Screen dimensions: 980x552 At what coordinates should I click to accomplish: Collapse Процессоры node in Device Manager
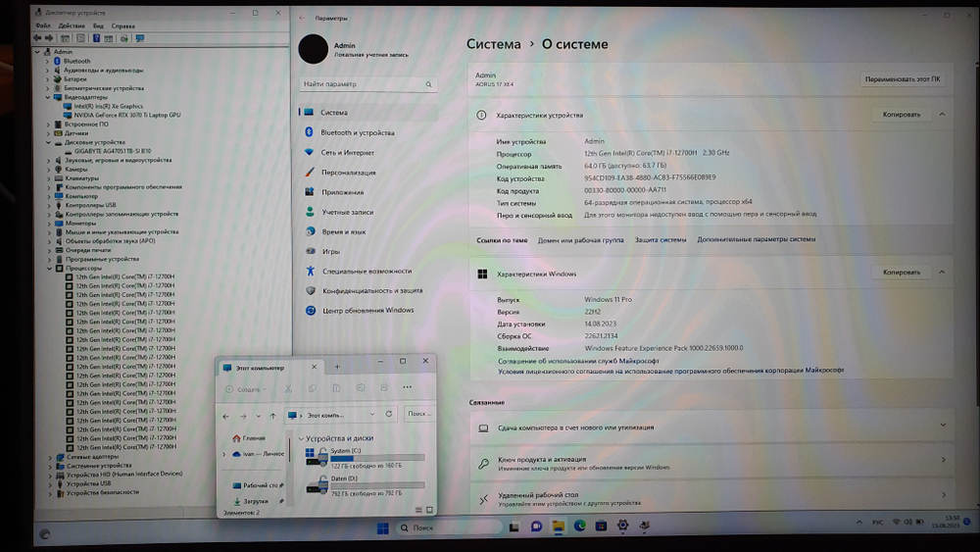(49, 269)
